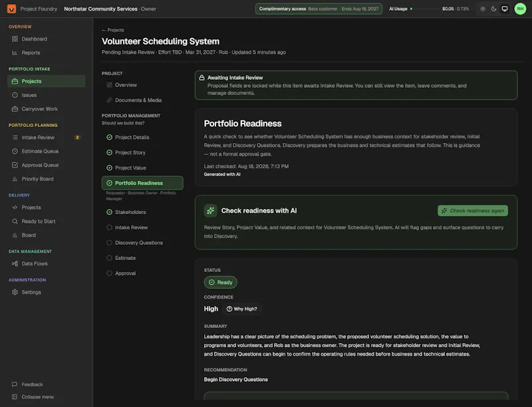
Task: Click the sparkle AI icon beside Check readiness
Action: point(210,211)
